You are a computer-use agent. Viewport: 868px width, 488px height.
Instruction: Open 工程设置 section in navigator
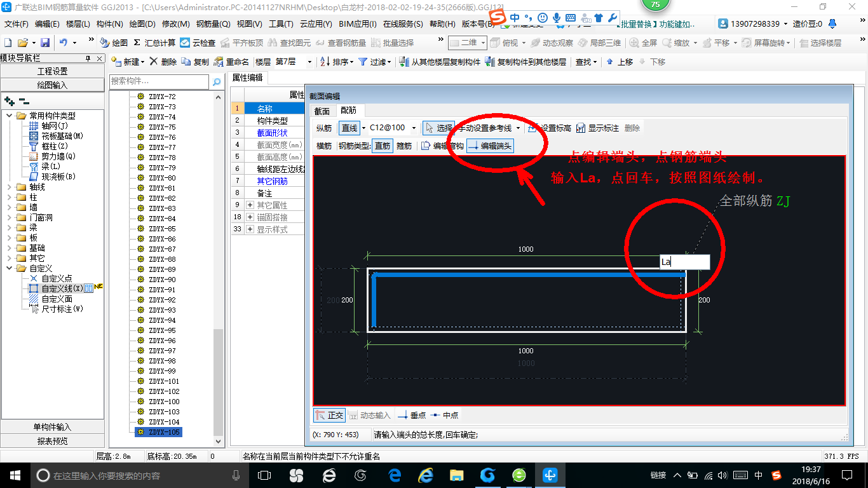pyautogui.click(x=52, y=71)
